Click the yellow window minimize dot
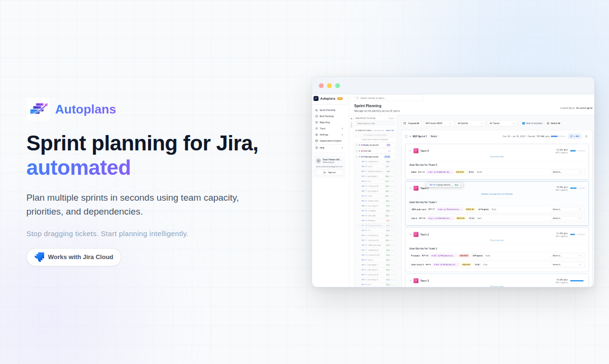 329,86
